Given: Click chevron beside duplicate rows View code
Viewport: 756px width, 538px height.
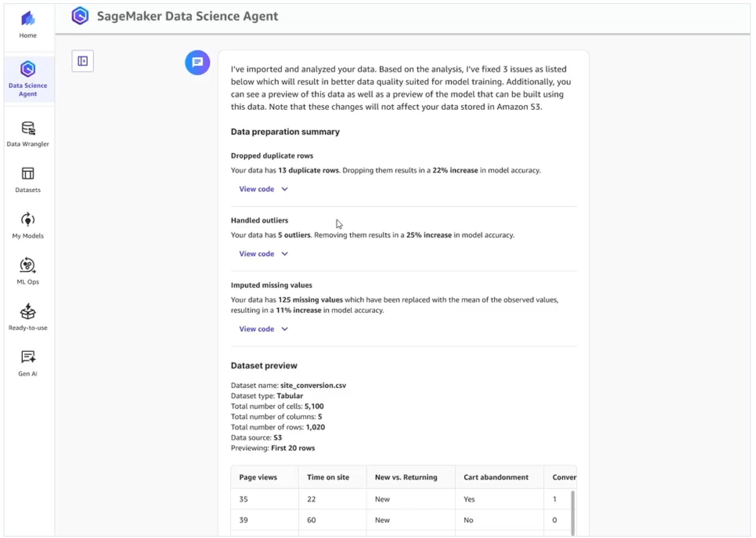Looking at the screenshot, I should tap(285, 189).
